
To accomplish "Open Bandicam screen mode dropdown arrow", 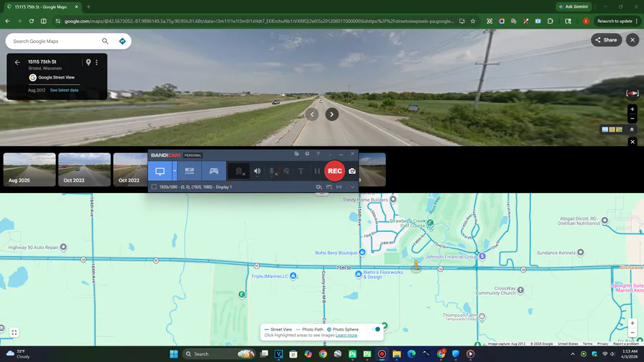I will coord(175,171).
